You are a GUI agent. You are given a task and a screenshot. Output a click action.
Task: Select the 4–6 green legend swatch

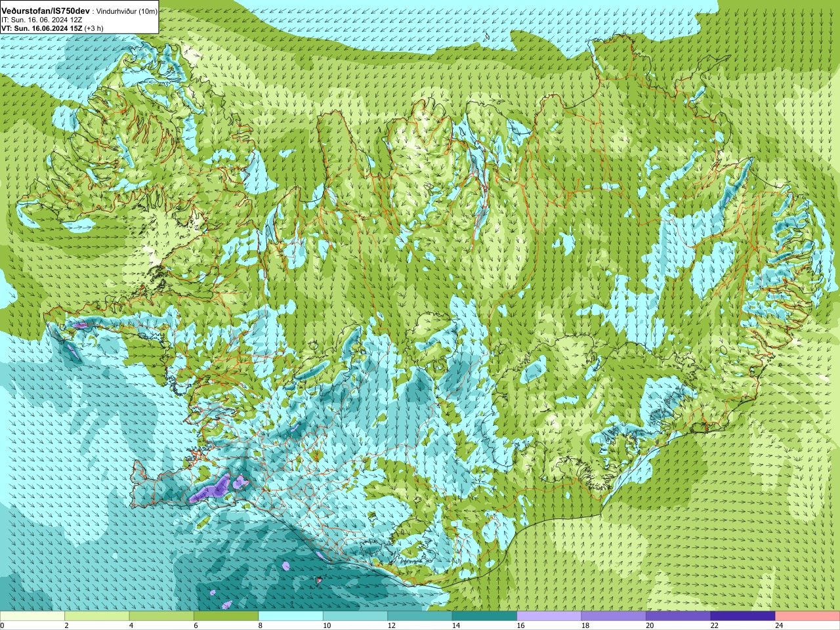pyautogui.click(x=161, y=616)
